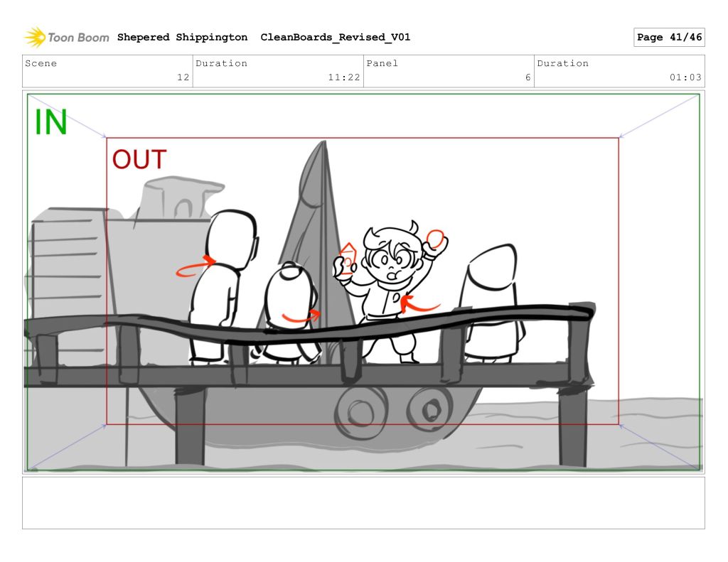Click the Page 41/46 indicator box
The height and width of the screenshot is (562, 728).
pyautogui.click(x=668, y=38)
